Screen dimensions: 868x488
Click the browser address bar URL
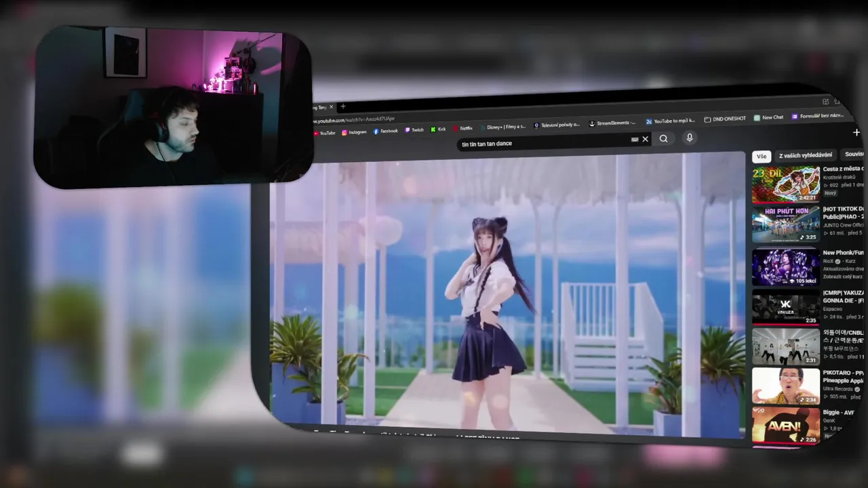353,120
